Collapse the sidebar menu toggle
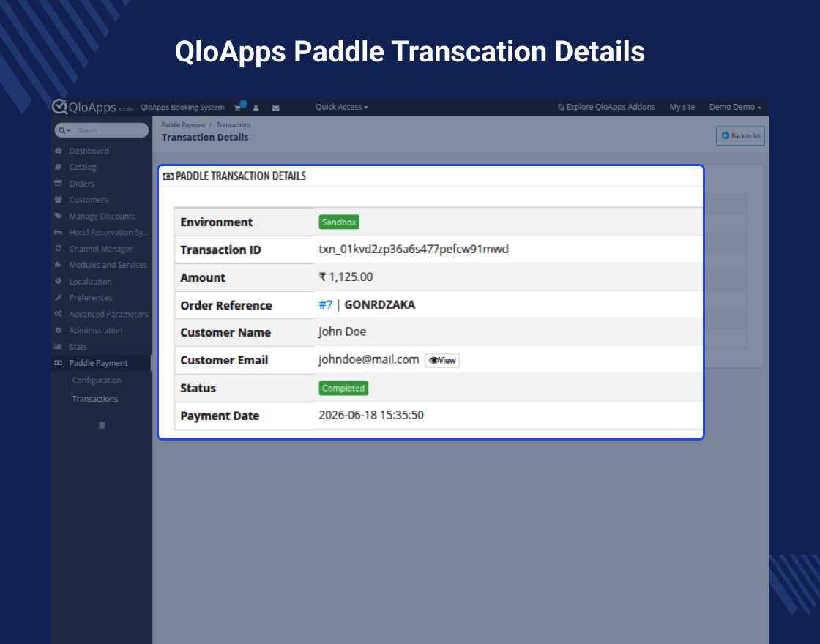Screen dimensions: 820x644 [x=102, y=425]
